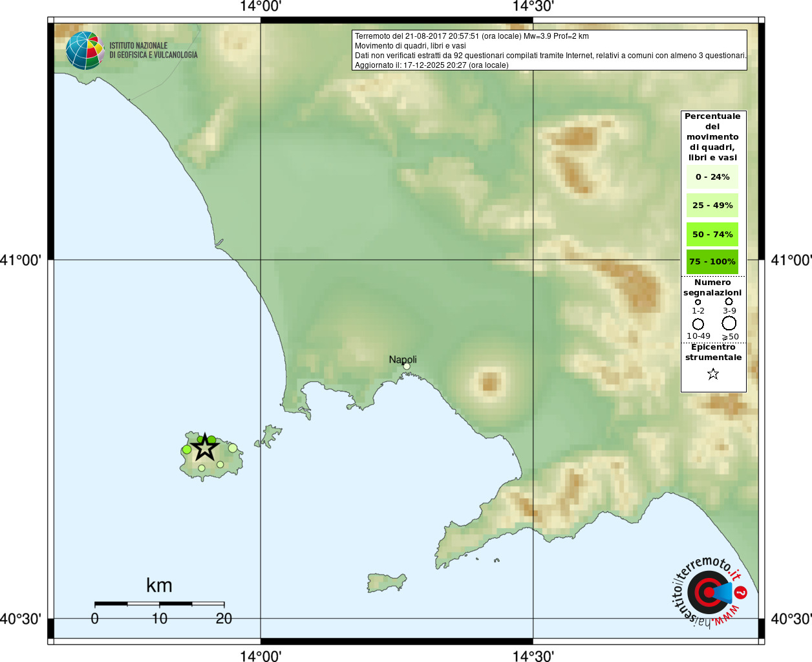Click the ≥50 reports circle symbol in legend
The height and width of the screenshot is (662, 812).
point(729,323)
